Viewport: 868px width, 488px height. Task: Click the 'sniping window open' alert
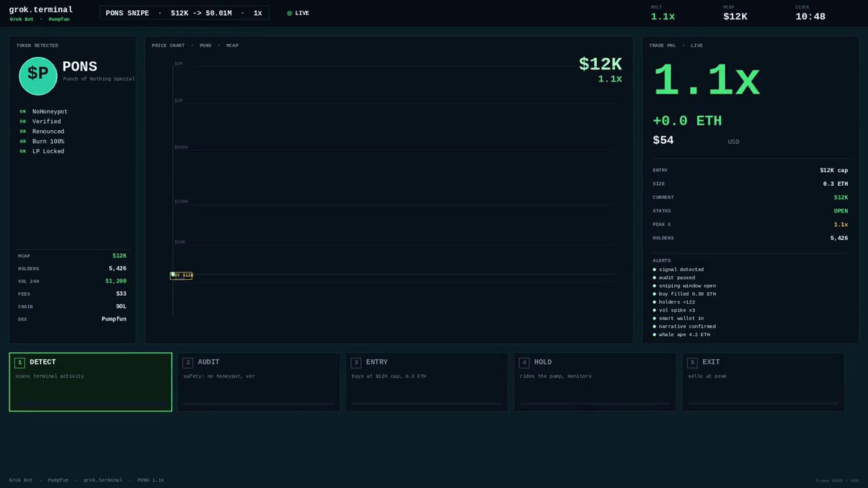point(684,286)
